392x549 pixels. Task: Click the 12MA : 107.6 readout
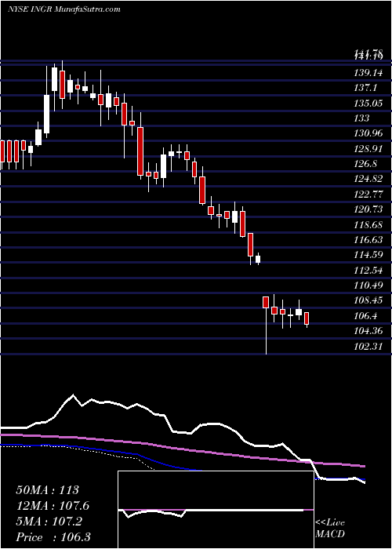pyautogui.click(x=53, y=506)
